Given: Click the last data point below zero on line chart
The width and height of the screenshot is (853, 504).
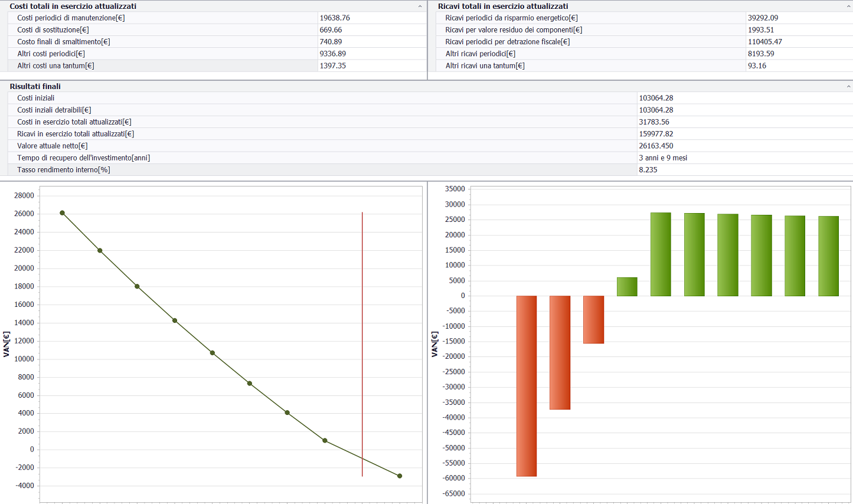Looking at the screenshot, I should 400,476.
